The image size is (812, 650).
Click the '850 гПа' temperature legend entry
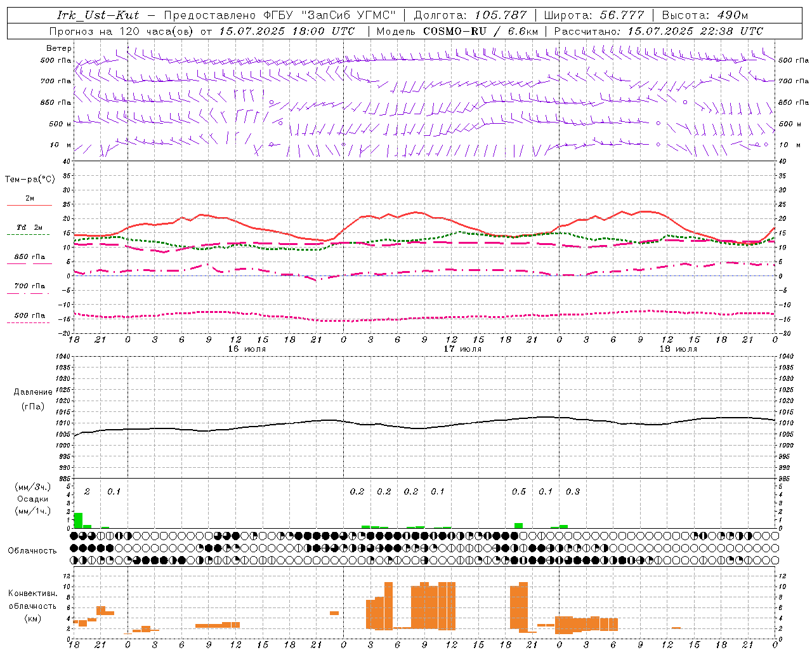(29, 257)
